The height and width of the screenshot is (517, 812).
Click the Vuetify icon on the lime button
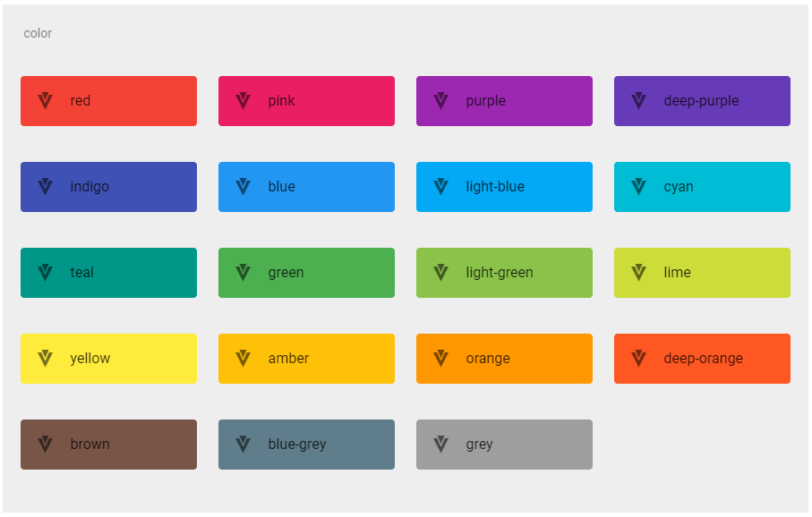click(637, 273)
